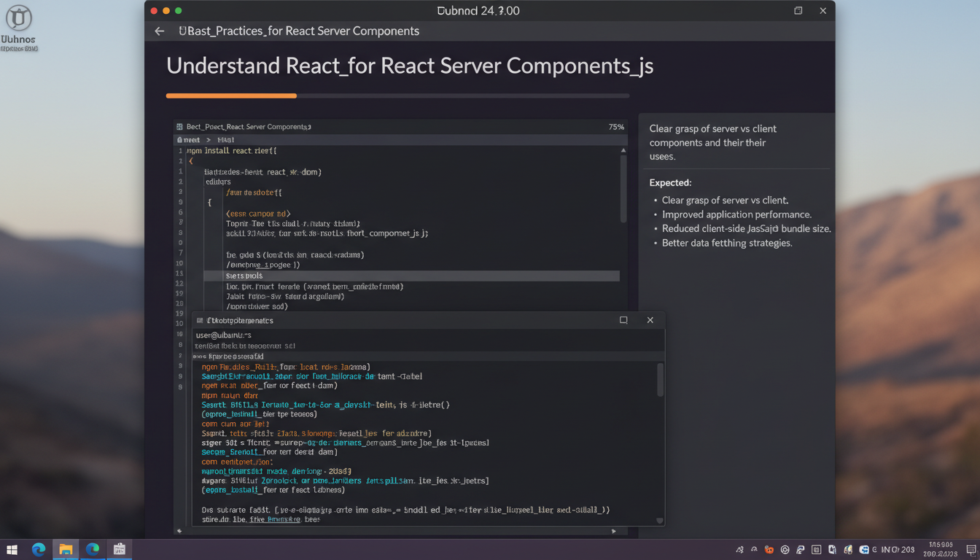Viewport: 980px width, 560px height.
Task: Open File Explorer from the taskbar
Action: pyautogui.click(x=66, y=550)
